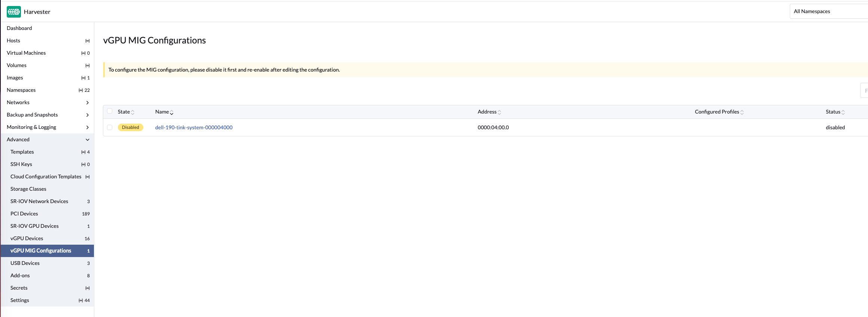Open the dell-190-tink-system-000004000 link
The height and width of the screenshot is (317, 868).
(194, 127)
